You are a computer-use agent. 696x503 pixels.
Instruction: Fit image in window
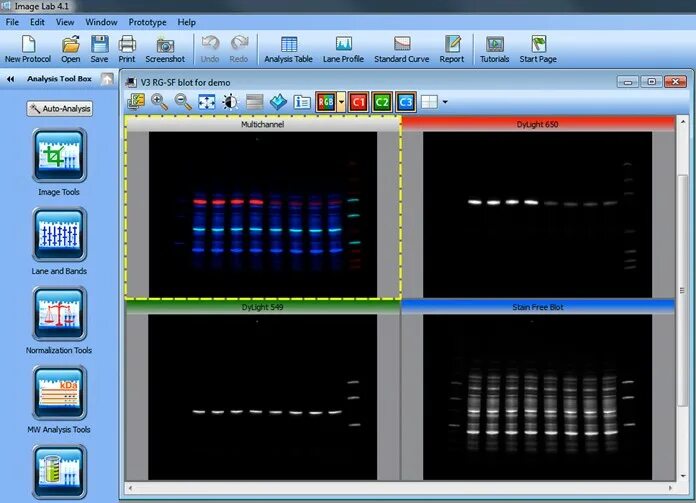tap(207, 102)
